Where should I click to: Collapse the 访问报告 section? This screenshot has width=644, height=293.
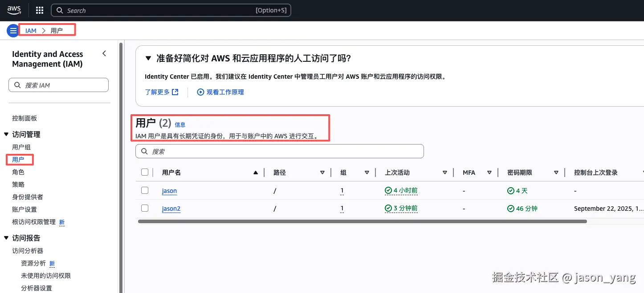6,238
